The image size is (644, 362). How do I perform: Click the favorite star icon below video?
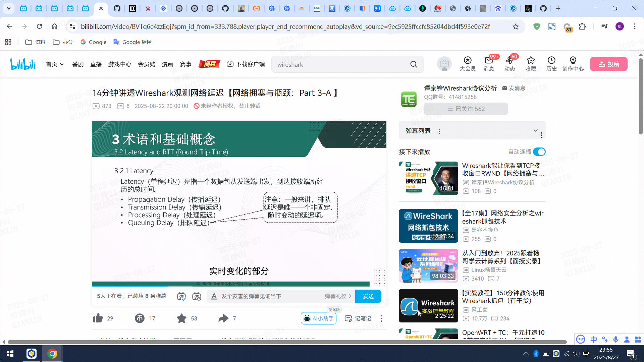tap(181, 318)
